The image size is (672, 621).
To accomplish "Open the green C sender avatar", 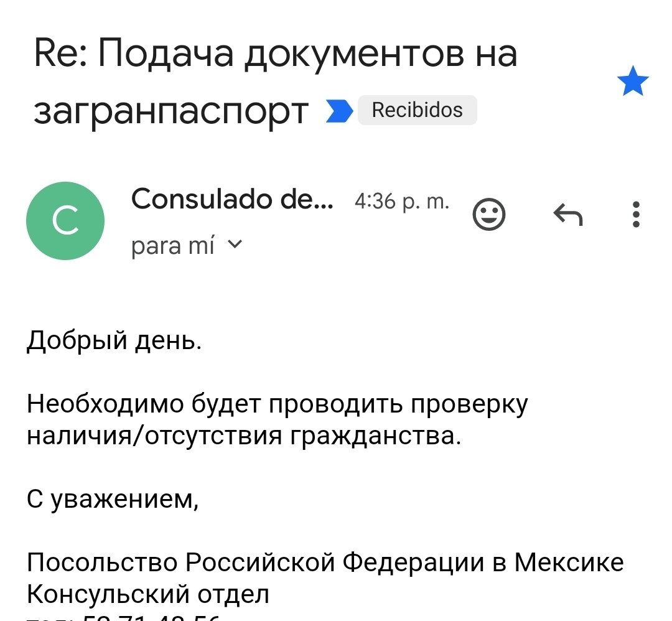I will pyautogui.click(x=65, y=221).
